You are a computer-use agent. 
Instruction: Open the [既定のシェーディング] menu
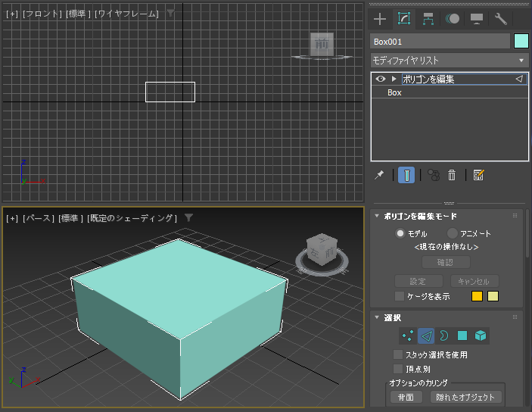point(132,218)
